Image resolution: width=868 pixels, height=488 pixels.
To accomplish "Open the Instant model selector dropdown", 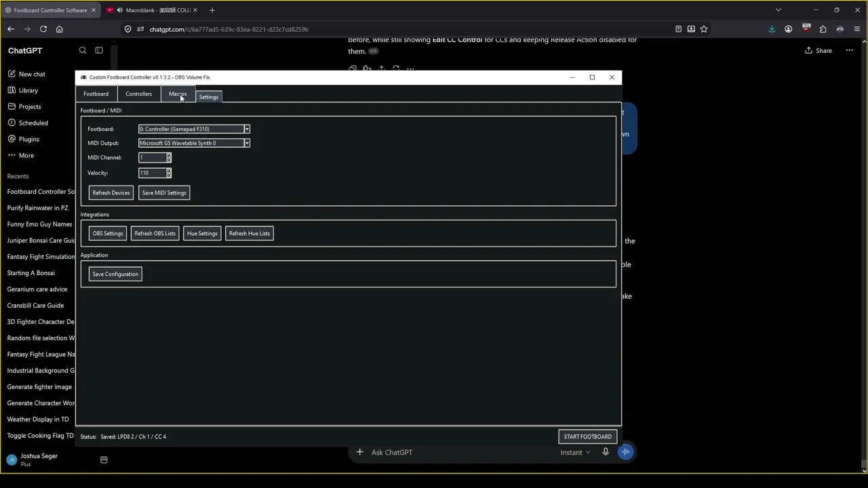I will coord(575,453).
